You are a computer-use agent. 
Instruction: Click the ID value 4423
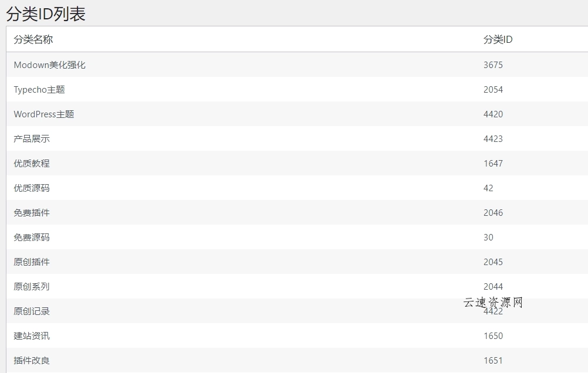tap(493, 139)
